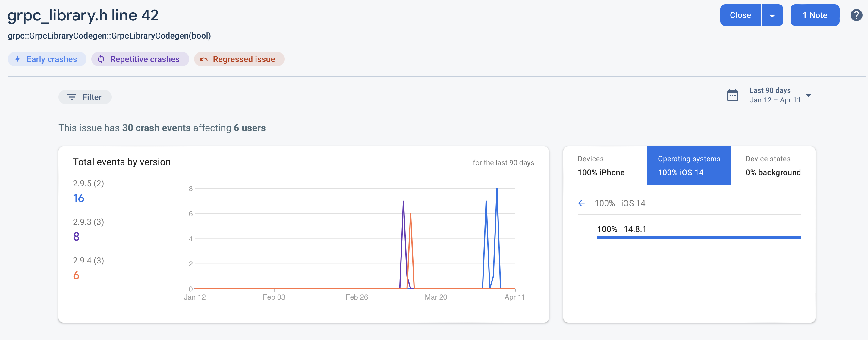Click the 14.8.1 blue percentage bar

click(699, 237)
